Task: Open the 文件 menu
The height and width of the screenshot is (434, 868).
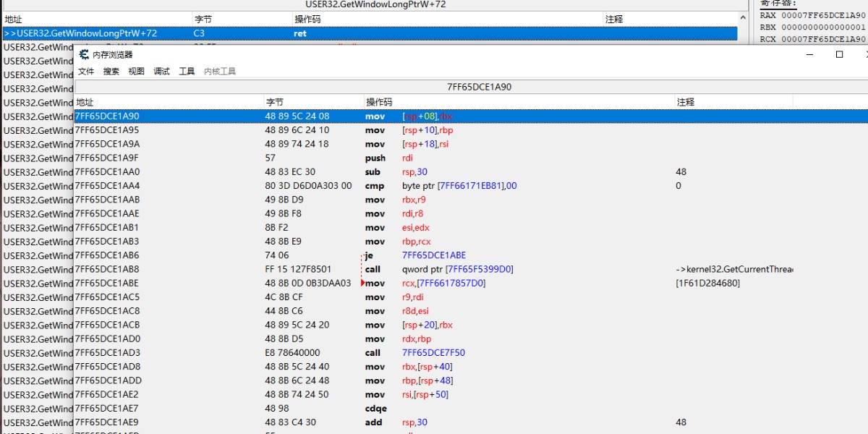Action: tap(86, 72)
